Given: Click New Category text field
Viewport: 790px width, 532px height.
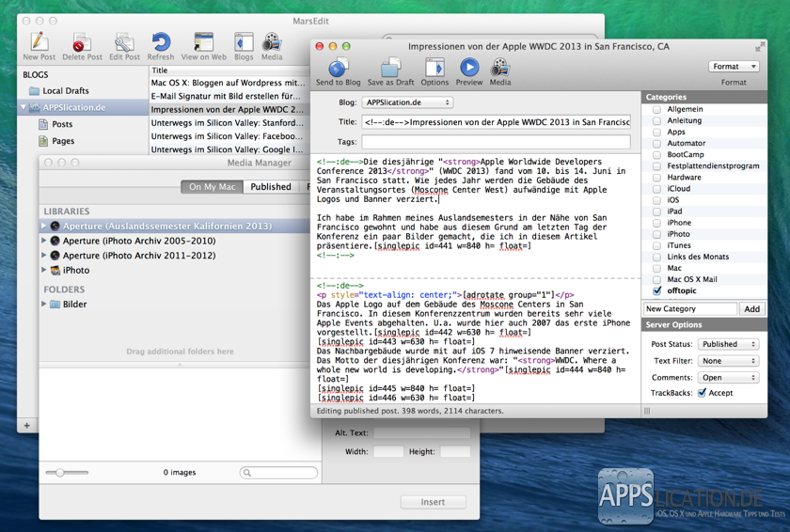Looking at the screenshot, I should pos(689,309).
